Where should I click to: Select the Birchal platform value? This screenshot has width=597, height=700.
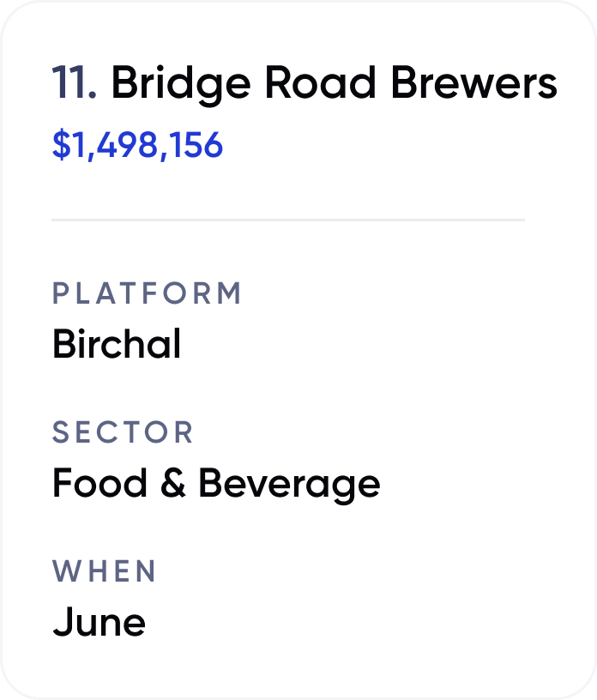[117, 344]
